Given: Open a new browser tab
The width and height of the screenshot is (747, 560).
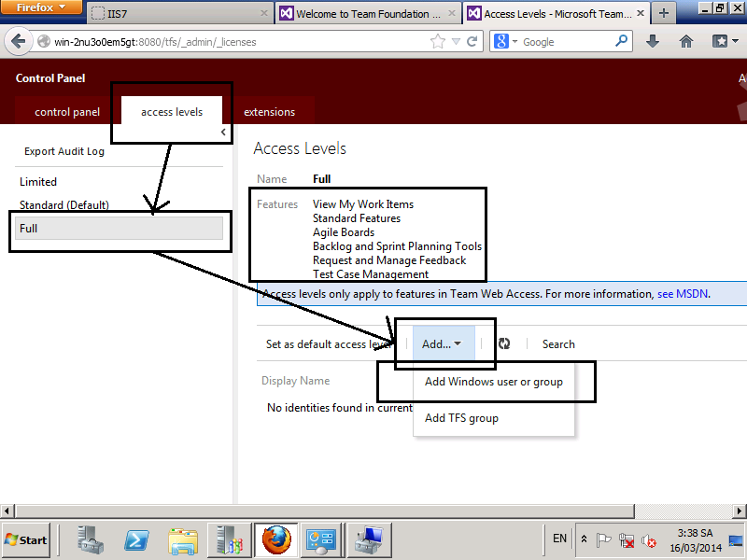Looking at the screenshot, I should (x=664, y=13).
